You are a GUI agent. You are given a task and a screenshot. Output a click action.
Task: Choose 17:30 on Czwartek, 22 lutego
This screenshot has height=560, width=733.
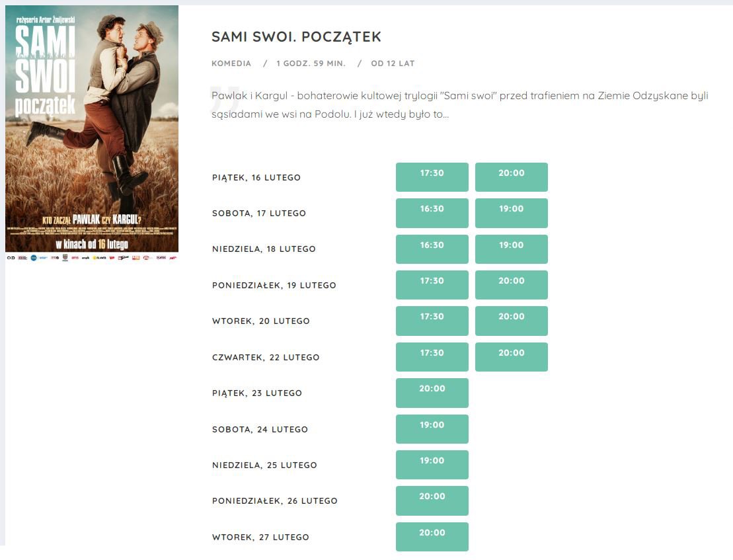pyautogui.click(x=432, y=357)
